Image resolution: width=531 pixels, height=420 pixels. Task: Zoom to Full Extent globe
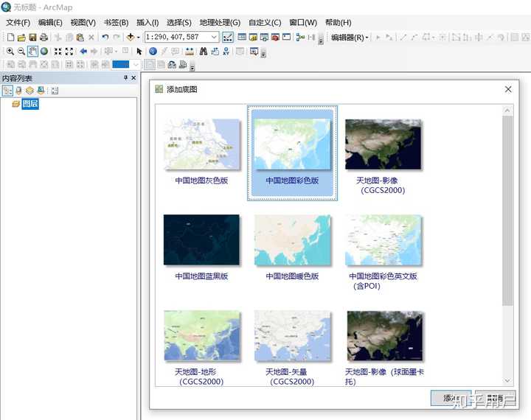click(44, 52)
